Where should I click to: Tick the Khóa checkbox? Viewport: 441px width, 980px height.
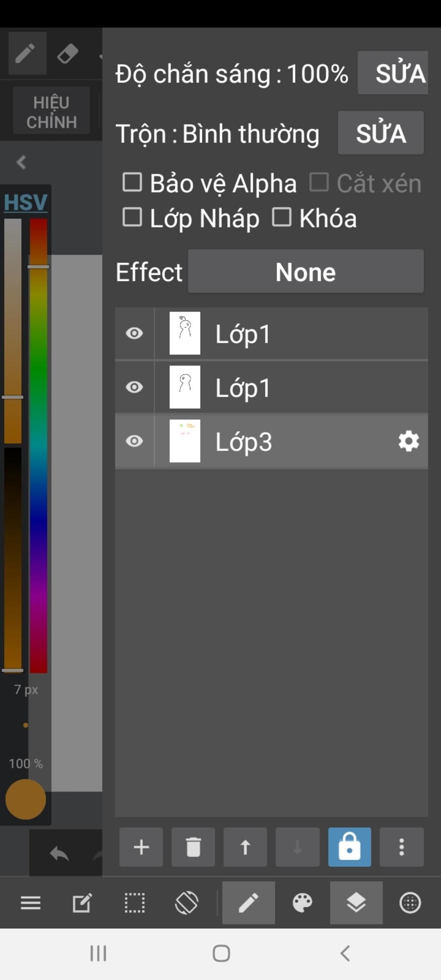click(x=282, y=217)
